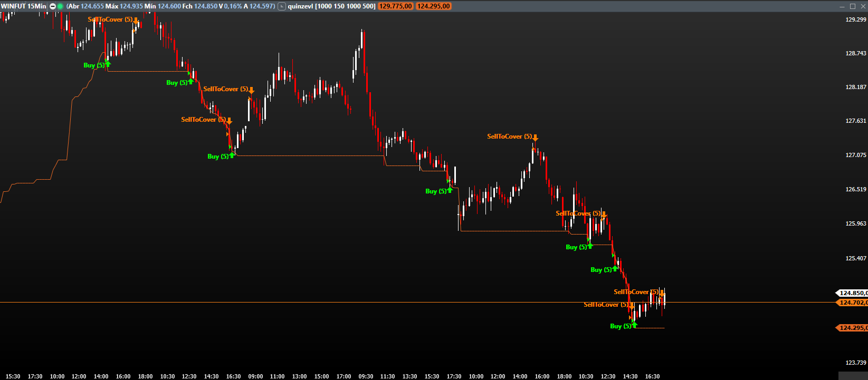The height and width of the screenshot is (380, 868).
Task: Toggle the green status circle in header
Action: (x=60, y=6)
